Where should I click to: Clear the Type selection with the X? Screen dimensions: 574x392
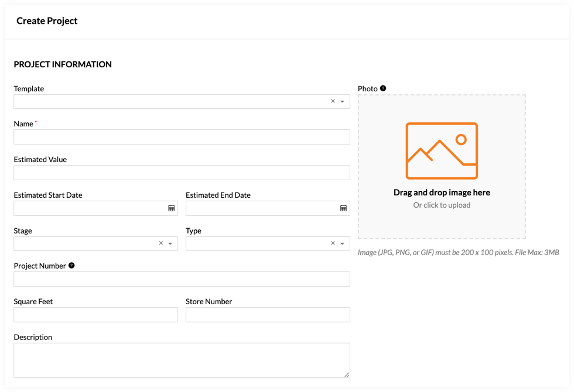click(333, 243)
